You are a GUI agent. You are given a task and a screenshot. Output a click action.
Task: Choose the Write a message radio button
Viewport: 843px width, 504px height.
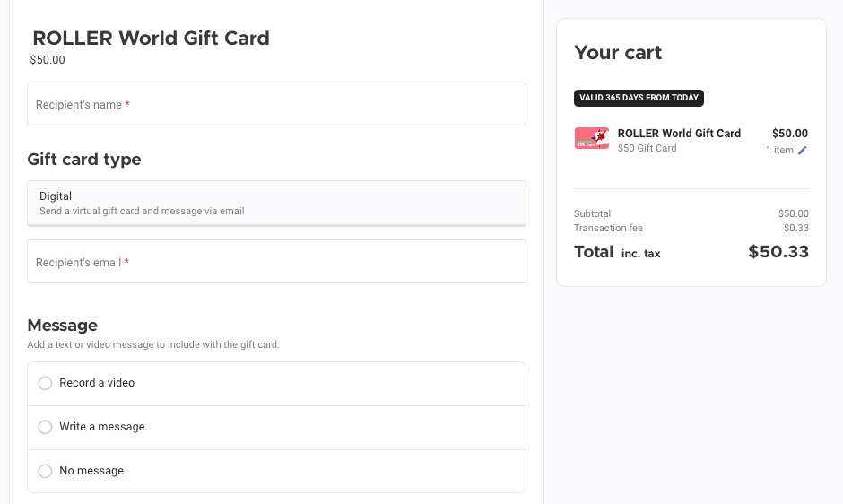click(46, 427)
